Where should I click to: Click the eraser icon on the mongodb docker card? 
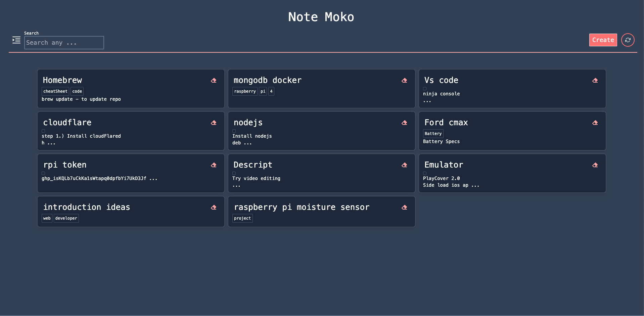click(x=404, y=81)
